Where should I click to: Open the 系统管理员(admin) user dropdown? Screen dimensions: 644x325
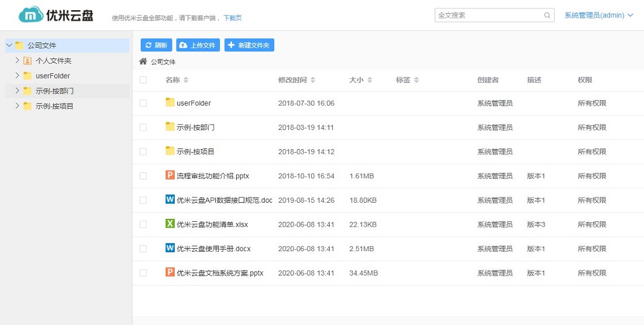pyautogui.click(x=598, y=16)
